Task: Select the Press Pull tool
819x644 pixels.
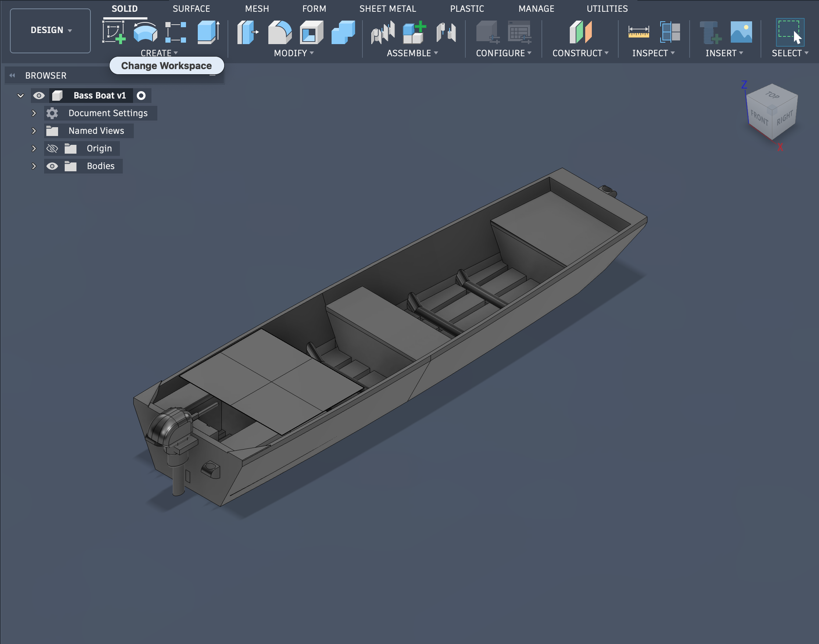Action: pos(247,32)
